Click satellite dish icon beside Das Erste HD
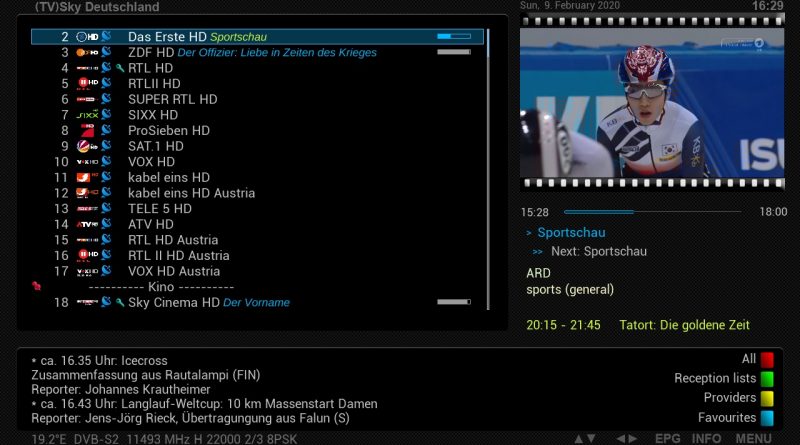Viewport: 800px width, 445px height. [x=106, y=36]
